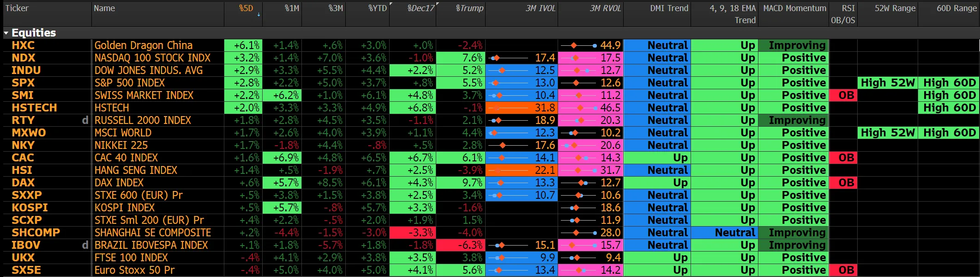Click the red SHCOMP %Dec17 cell

click(412, 233)
